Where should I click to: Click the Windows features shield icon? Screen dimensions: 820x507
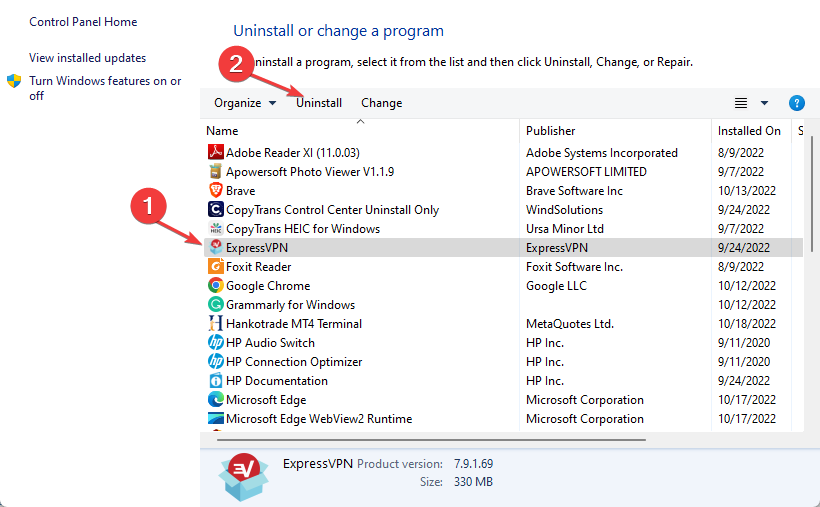point(14,81)
